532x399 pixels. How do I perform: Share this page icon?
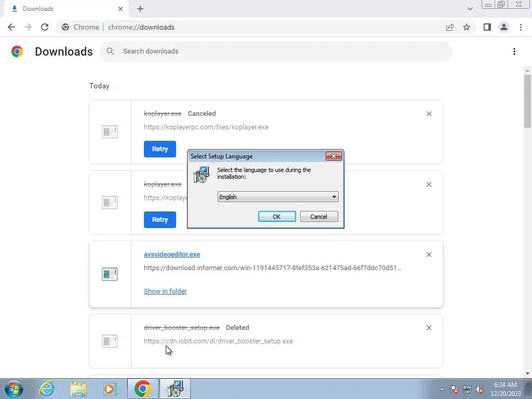click(x=450, y=27)
